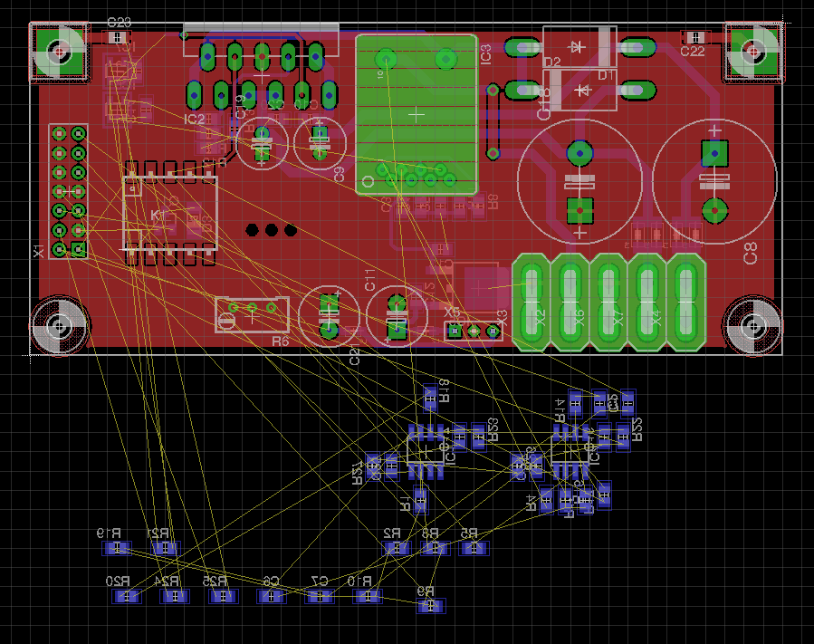Select the X5 three-pin header
Image resolution: width=814 pixels, height=644 pixels.
473,332
